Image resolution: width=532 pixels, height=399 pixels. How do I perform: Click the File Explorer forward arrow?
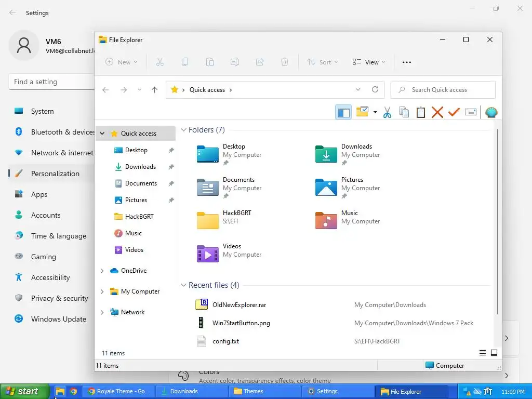[124, 90]
